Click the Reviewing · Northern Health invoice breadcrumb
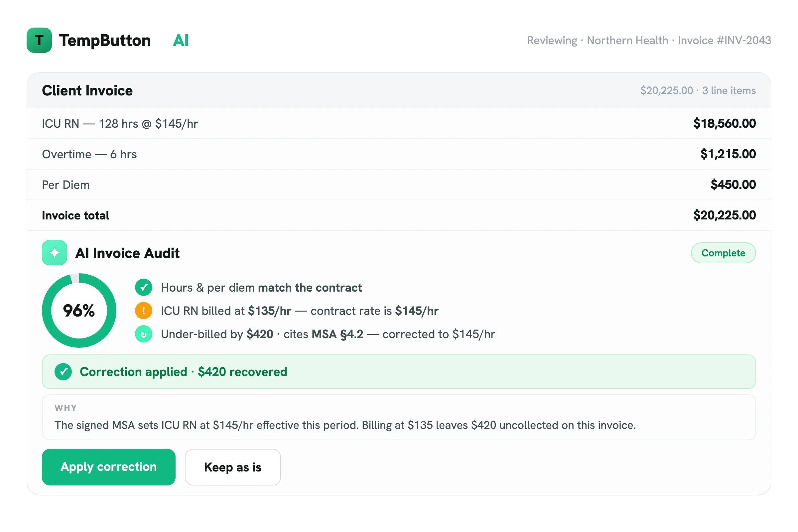 649,40
